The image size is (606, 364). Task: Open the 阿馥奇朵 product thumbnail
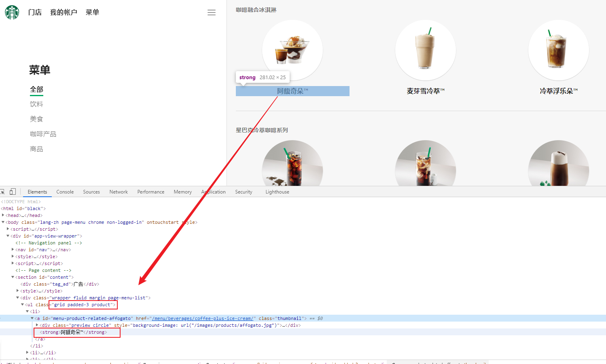292,50
